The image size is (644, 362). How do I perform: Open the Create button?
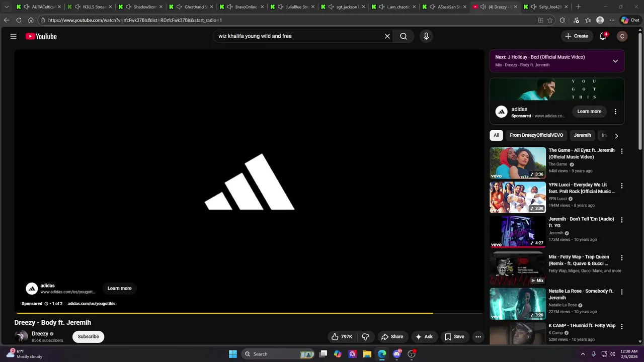point(576,36)
